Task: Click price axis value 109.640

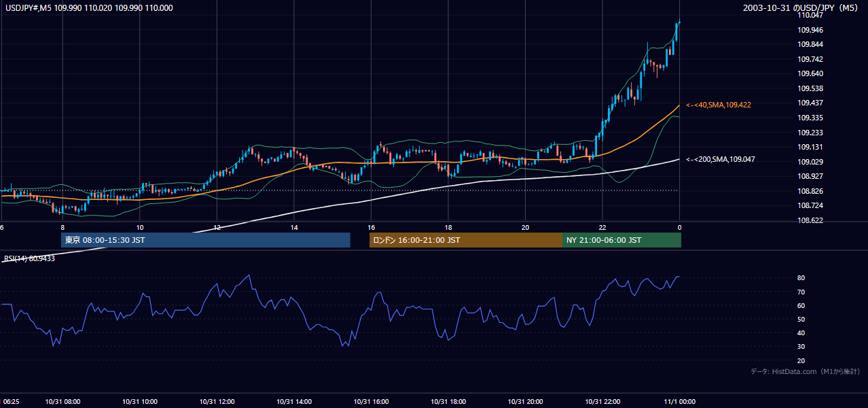Action: (x=811, y=73)
